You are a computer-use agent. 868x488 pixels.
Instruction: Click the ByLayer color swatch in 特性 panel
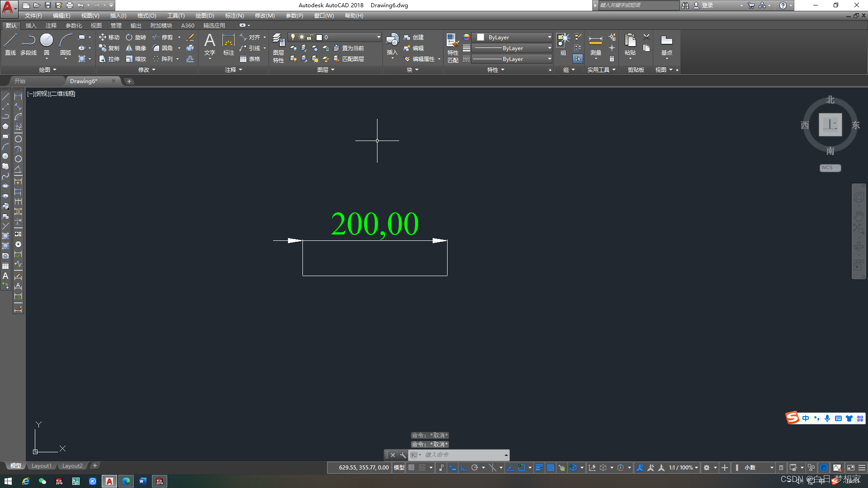481,37
